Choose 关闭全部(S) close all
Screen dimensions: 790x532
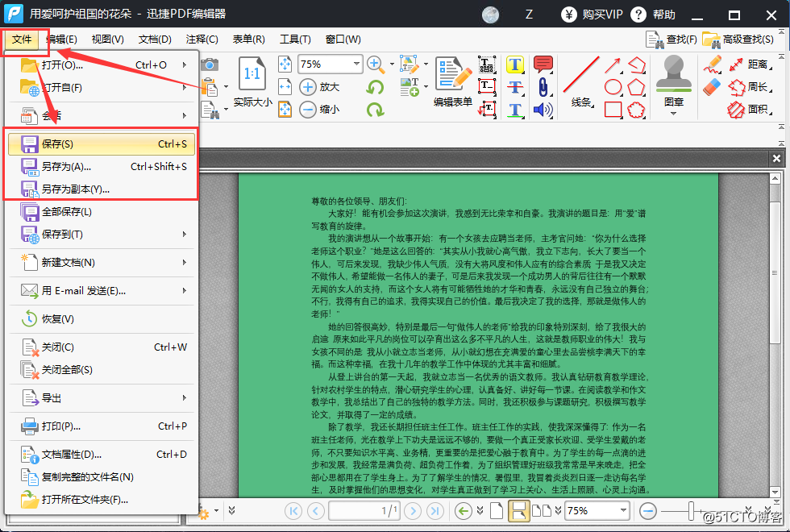[102, 370]
